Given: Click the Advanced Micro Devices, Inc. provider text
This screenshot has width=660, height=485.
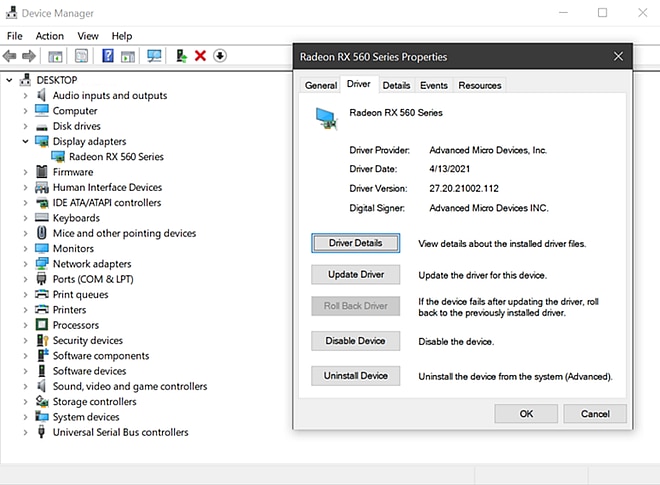Looking at the screenshot, I should tap(488, 150).
